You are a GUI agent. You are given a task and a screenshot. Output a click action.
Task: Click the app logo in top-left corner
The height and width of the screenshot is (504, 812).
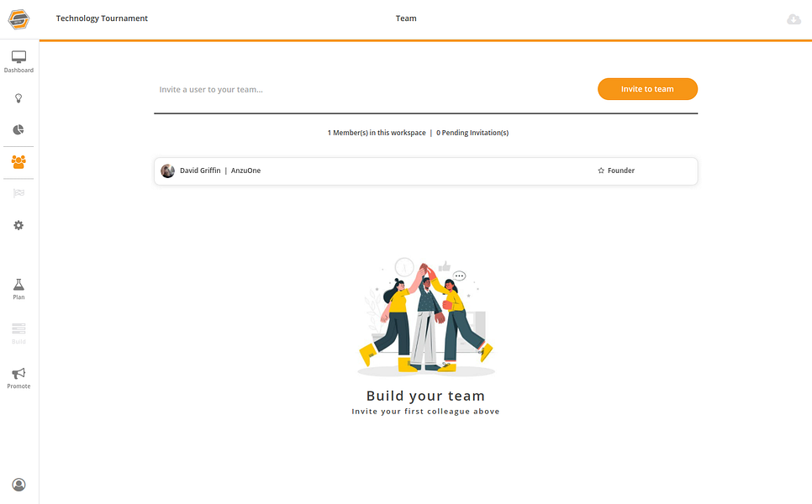point(18,19)
